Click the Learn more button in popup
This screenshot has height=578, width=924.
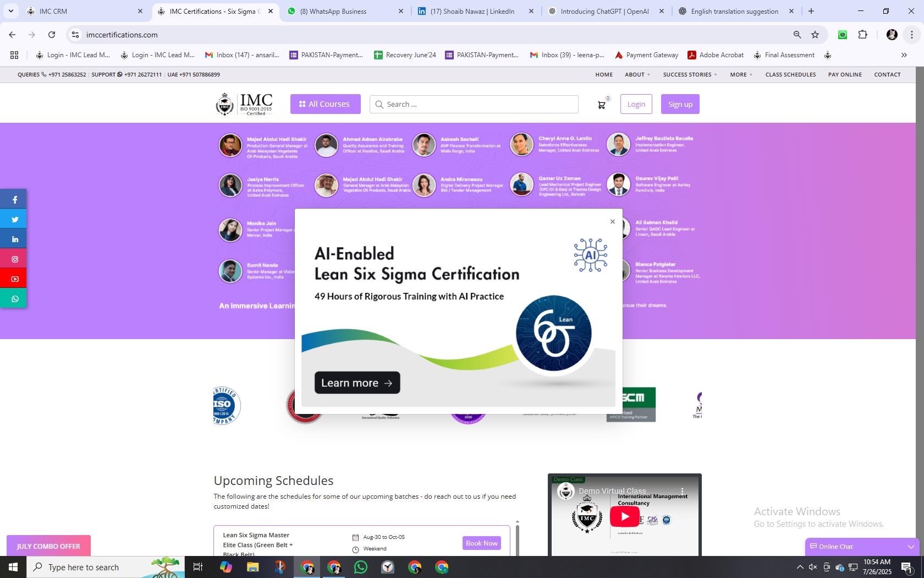357,383
